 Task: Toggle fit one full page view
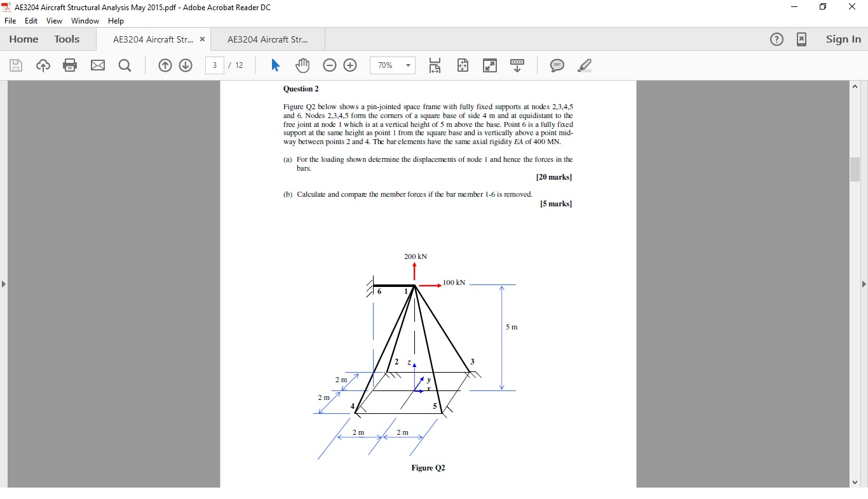pyautogui.click(x=463, y=65)
